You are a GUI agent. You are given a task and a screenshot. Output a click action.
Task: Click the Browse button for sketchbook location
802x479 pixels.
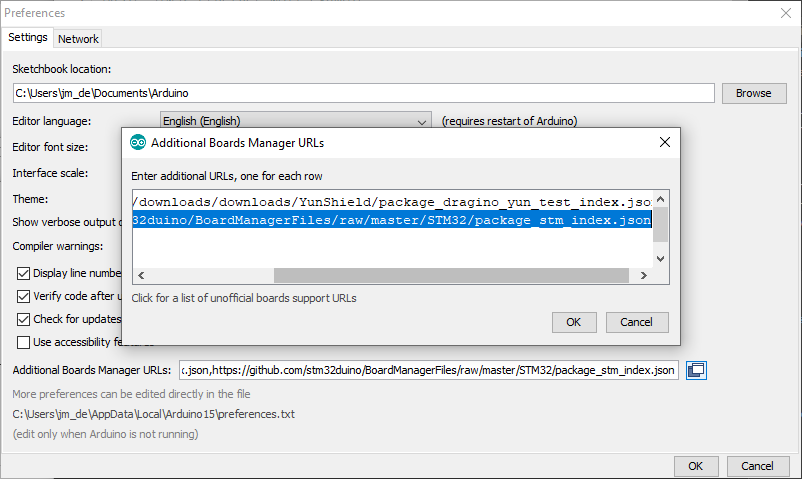point(754,93)
